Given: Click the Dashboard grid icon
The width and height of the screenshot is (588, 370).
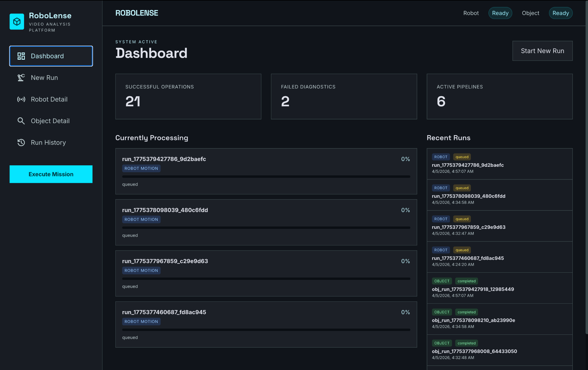Looking at the screenshot, I should (21, 56).
